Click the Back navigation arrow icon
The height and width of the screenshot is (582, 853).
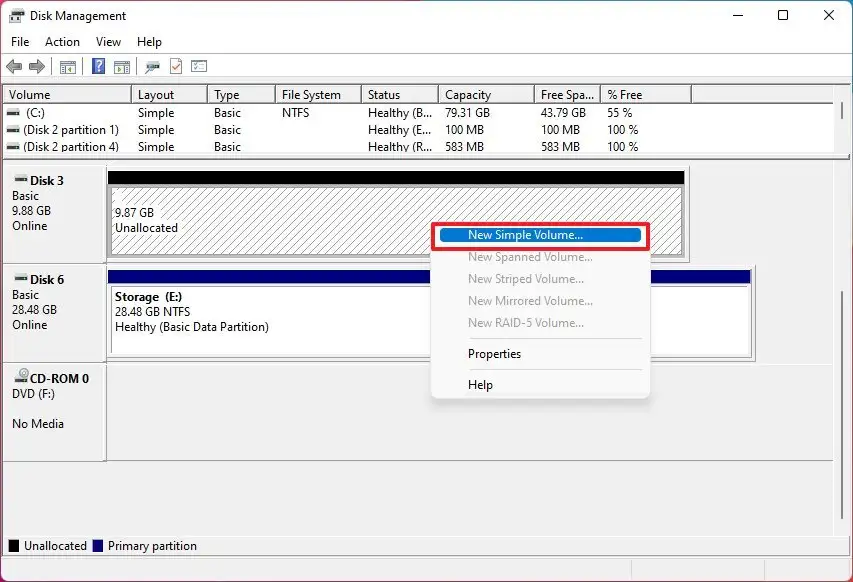[x=14, y=66]
